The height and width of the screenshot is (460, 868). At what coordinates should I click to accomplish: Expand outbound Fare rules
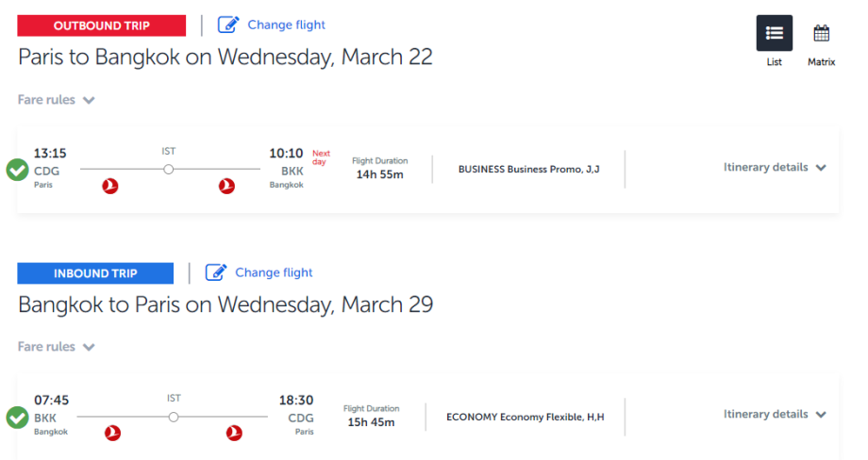pyautogui.click(x=57, y=100)
